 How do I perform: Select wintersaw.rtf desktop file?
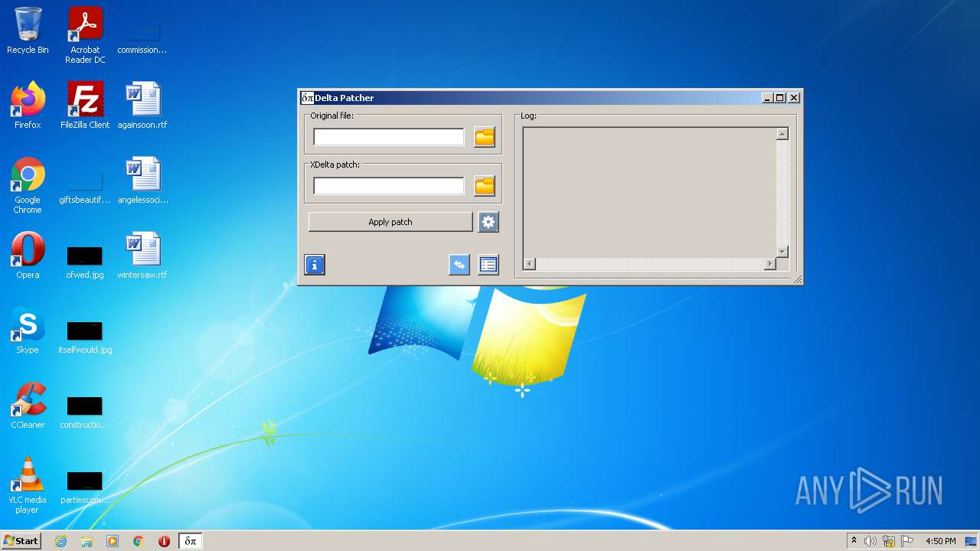coord(142,256)
